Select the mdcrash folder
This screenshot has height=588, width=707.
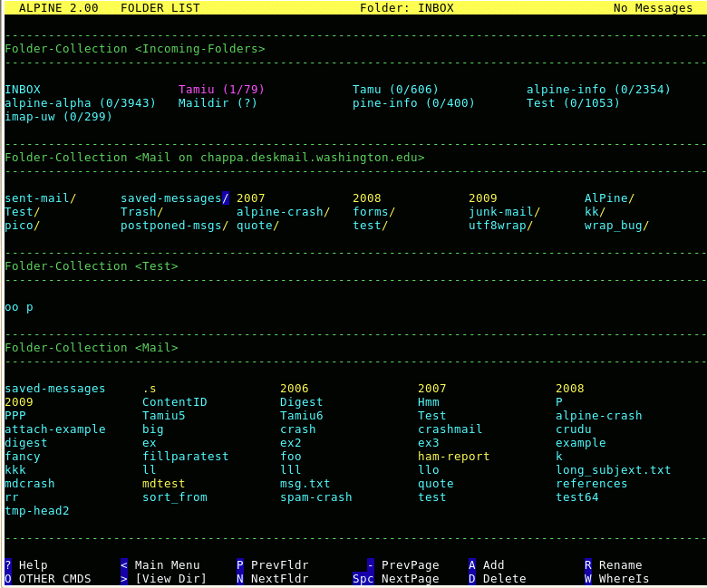point(30,484)
